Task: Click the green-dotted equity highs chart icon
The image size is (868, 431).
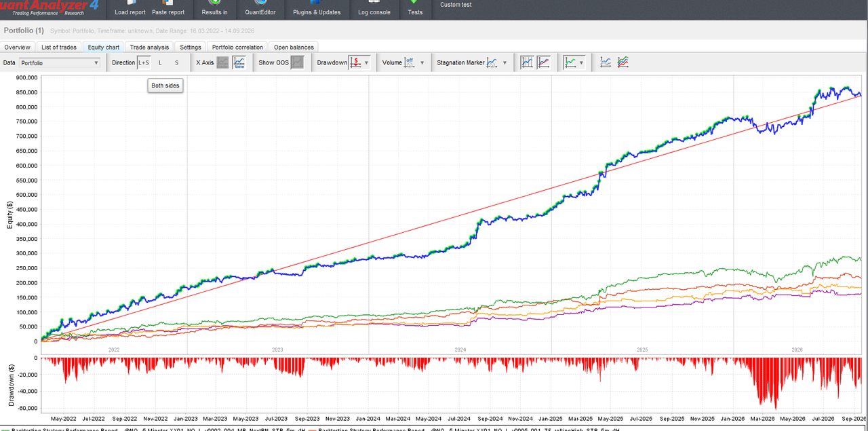Action: coord(570,62)
